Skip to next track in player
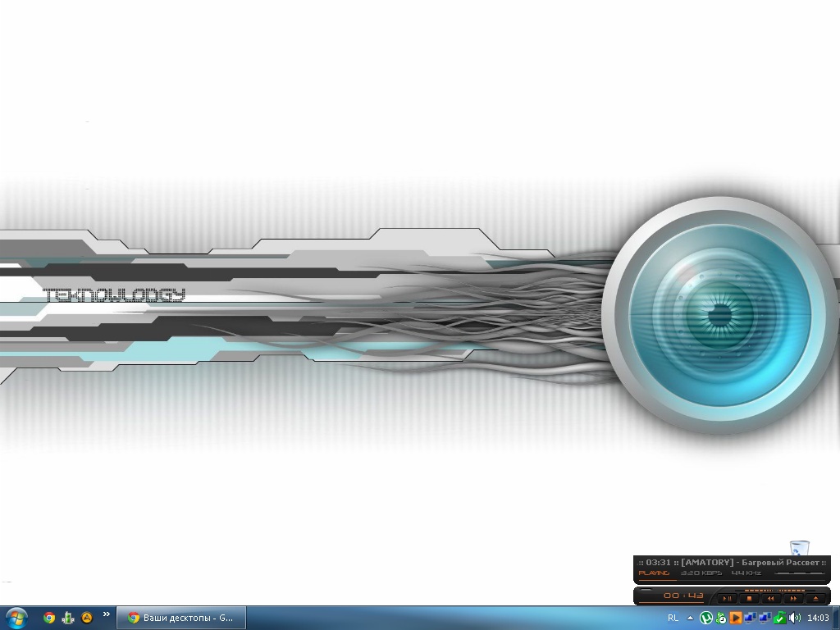 [793, 598]
